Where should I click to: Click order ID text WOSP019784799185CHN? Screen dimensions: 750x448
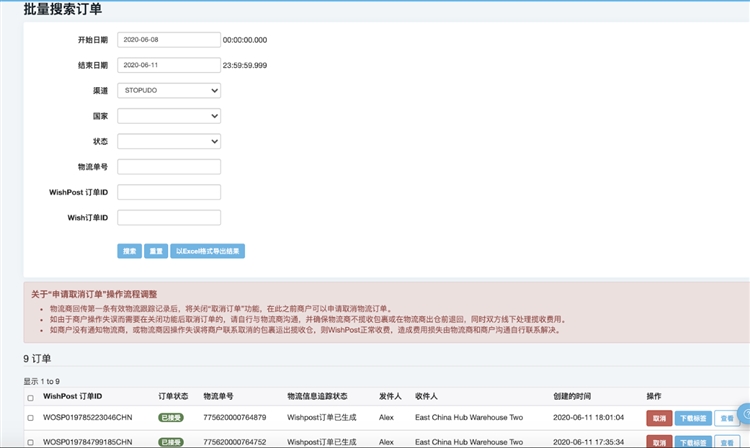[x=88, y=442]
